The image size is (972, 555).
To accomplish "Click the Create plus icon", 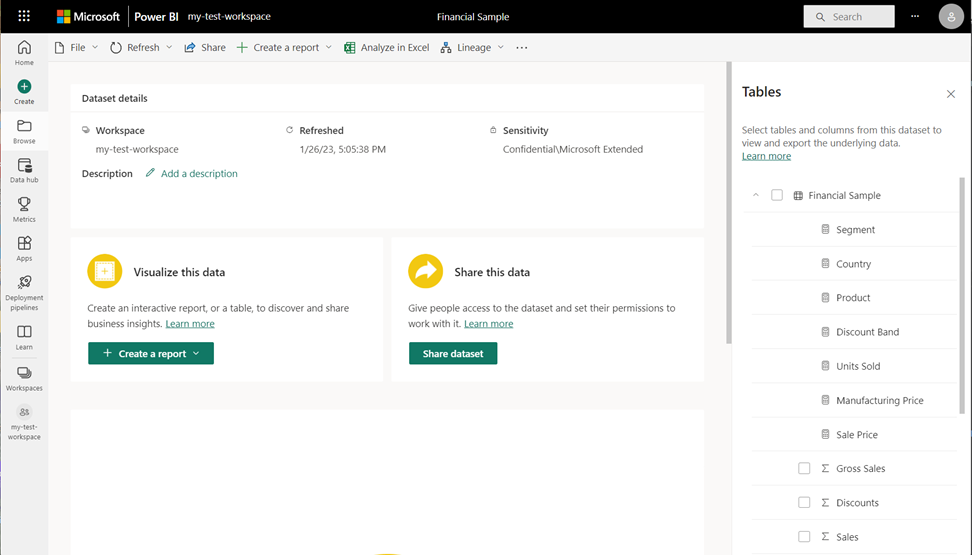I will click(24, 88).
